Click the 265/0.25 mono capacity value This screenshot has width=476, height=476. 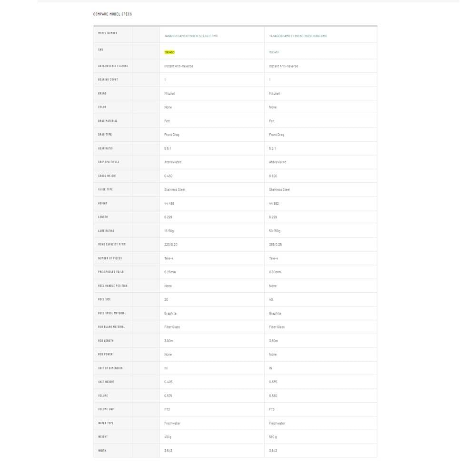click(x=275, y=245)
